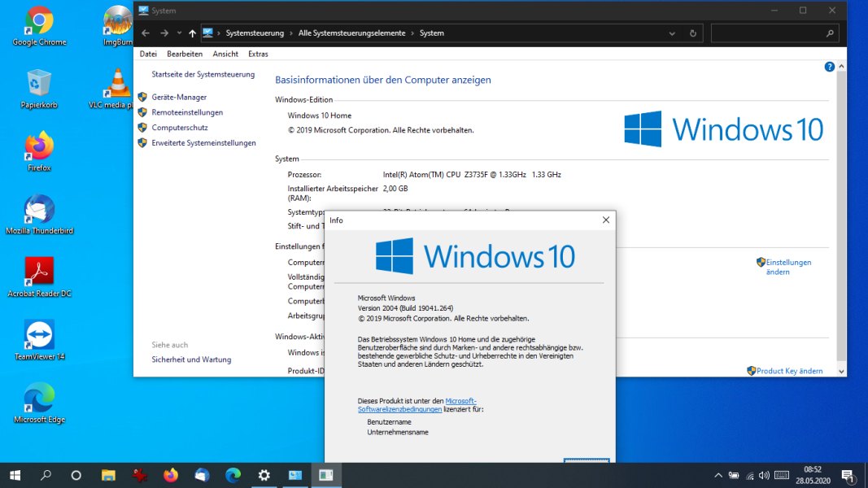Screen dimensions: 868x488
Task: Open touch keyboard tray icon
Action: tap(782, 475)
